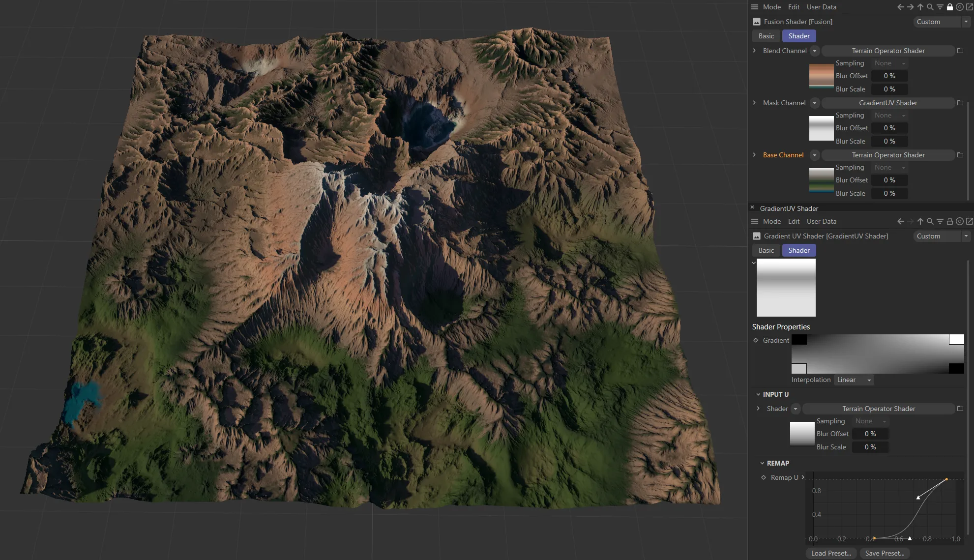Click the Save Preset button

885,553
